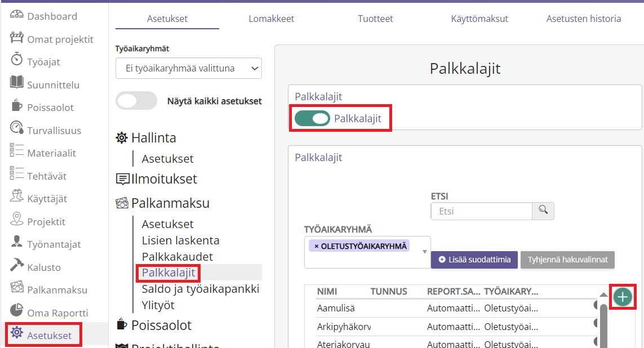This screenshot has width=644, height=348.
Task: Open Lisien laskenta settings
Action: tap(181, 240)
